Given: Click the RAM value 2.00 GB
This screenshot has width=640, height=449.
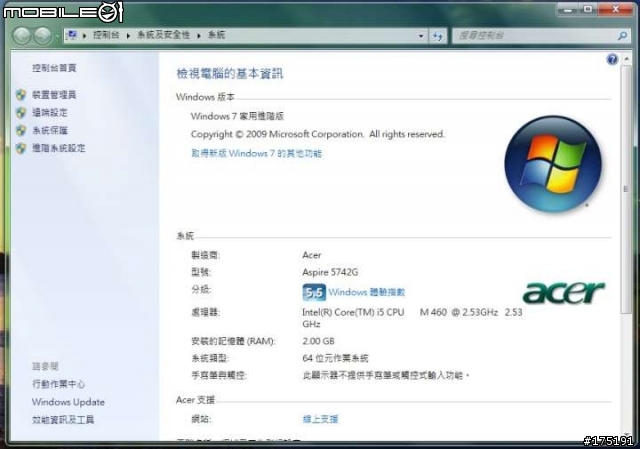Looking at the screenshot, I should click(318, 341).
